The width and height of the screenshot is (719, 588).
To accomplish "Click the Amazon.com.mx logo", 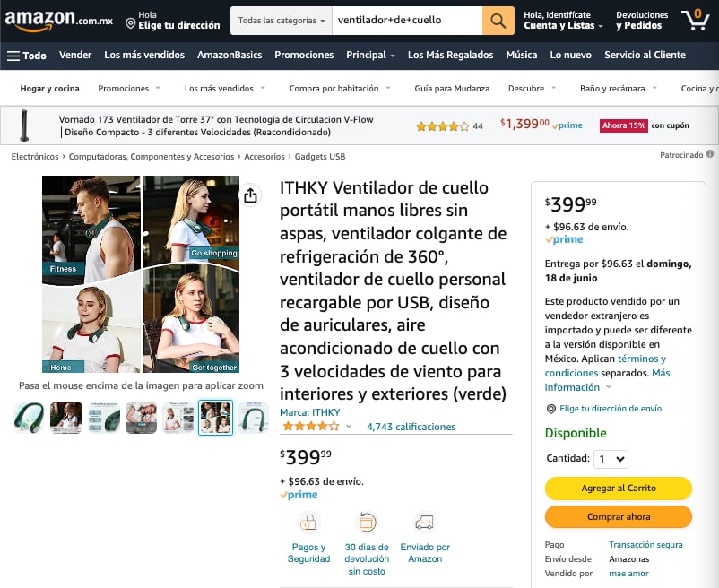I will [x=58, y=21].
